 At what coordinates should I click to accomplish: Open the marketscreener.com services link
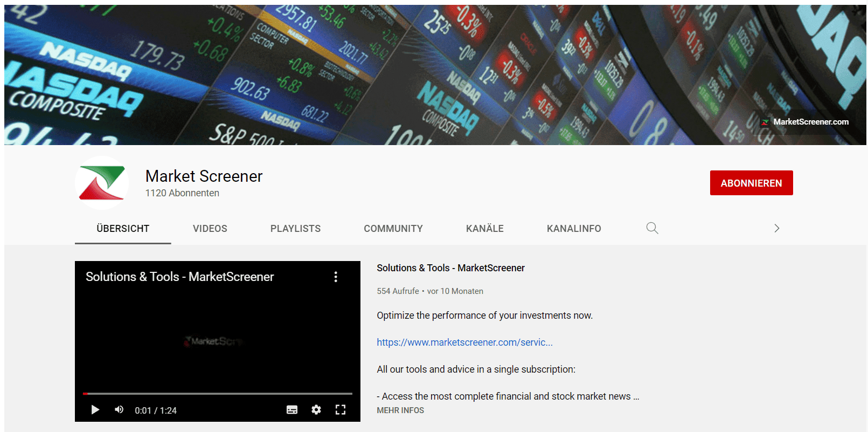[x=464, y=342]
